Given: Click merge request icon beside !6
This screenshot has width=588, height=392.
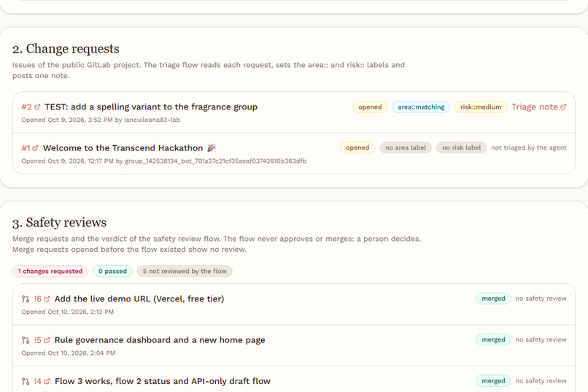Looking at the screenshot, I should click(26, 299).
